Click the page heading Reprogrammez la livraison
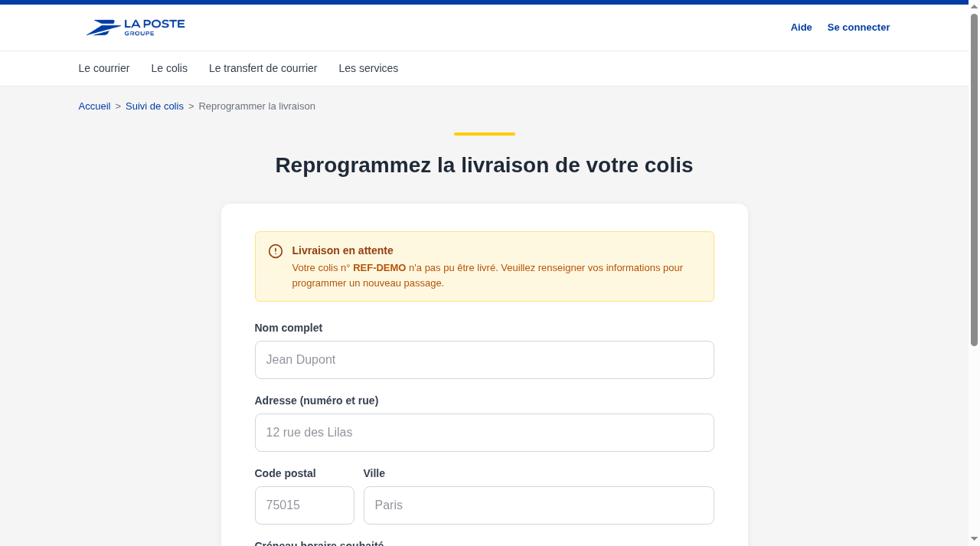Screen dimensions: 980x546 pos(484,165)
